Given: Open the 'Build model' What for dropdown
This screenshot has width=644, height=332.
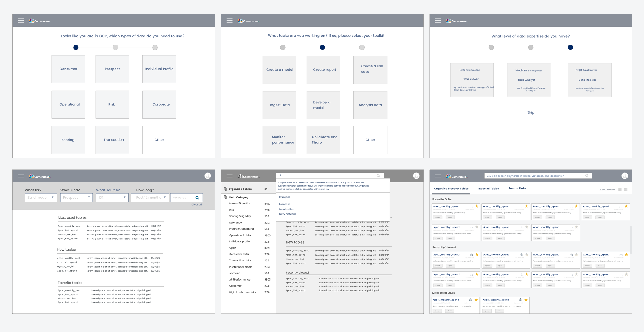Looking at the screenshot, I should pyautogui.click(x=41, y=198).
